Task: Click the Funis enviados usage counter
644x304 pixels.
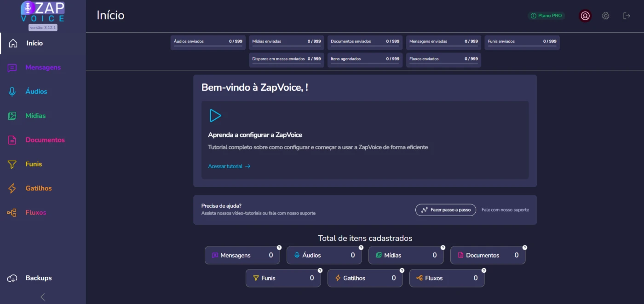Action: tap(522, 43)
